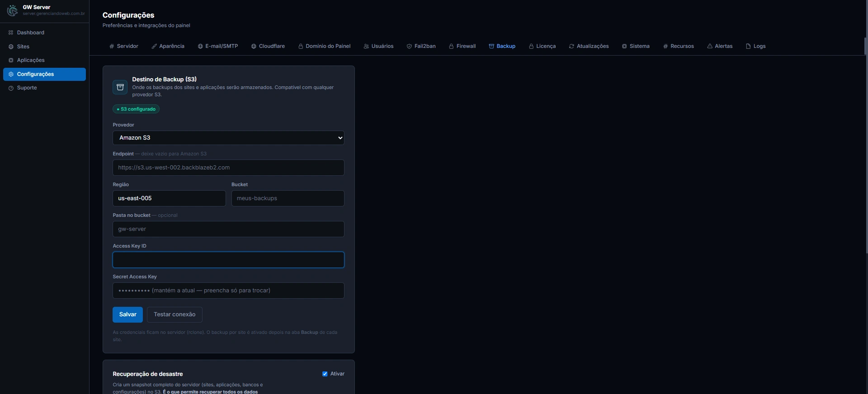Screen dimensions: 868x394
Task: Open the Provedor dropdown showing Amazon S3
Action: 228,138
